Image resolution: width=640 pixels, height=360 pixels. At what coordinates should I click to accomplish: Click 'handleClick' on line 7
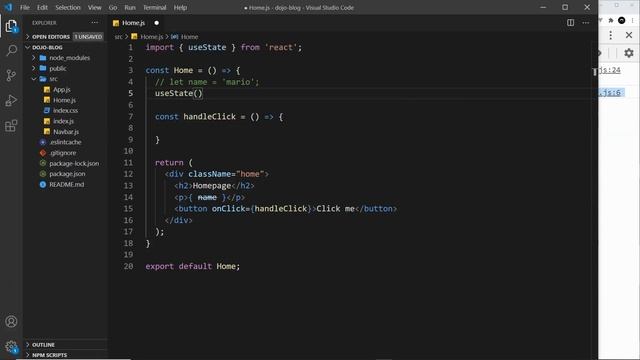[x=209, y=117]
